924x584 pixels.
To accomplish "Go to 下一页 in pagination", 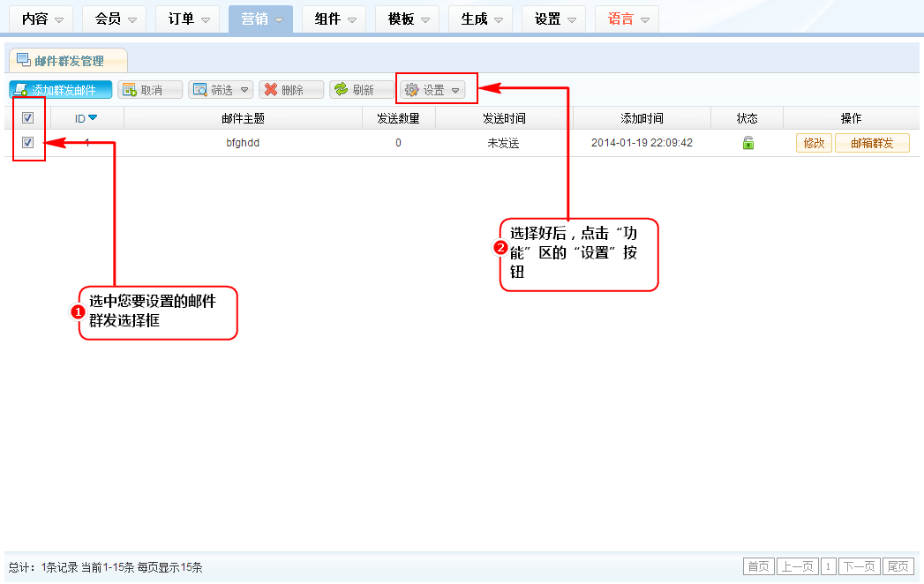I will [859, 566].
